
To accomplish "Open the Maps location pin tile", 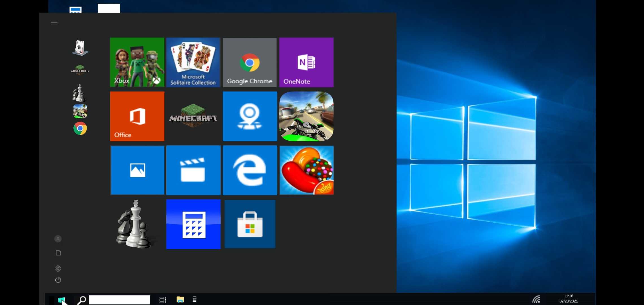I will [250, 116].
